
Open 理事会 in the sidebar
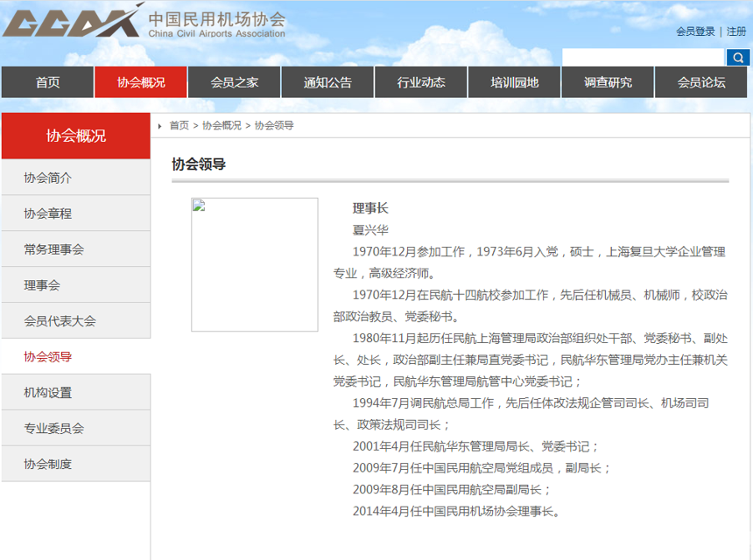pos(76,285)
